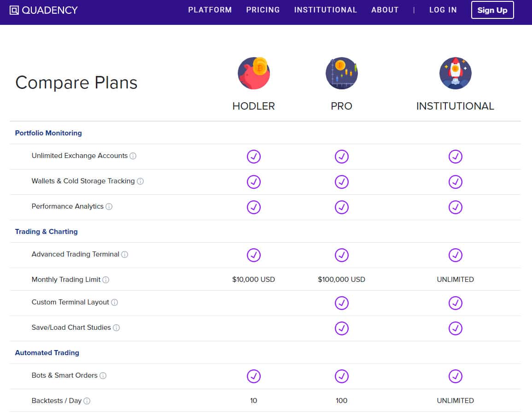
Task: Click info icon next to Custom Terminal Layout
Action: tap(115, 303)
